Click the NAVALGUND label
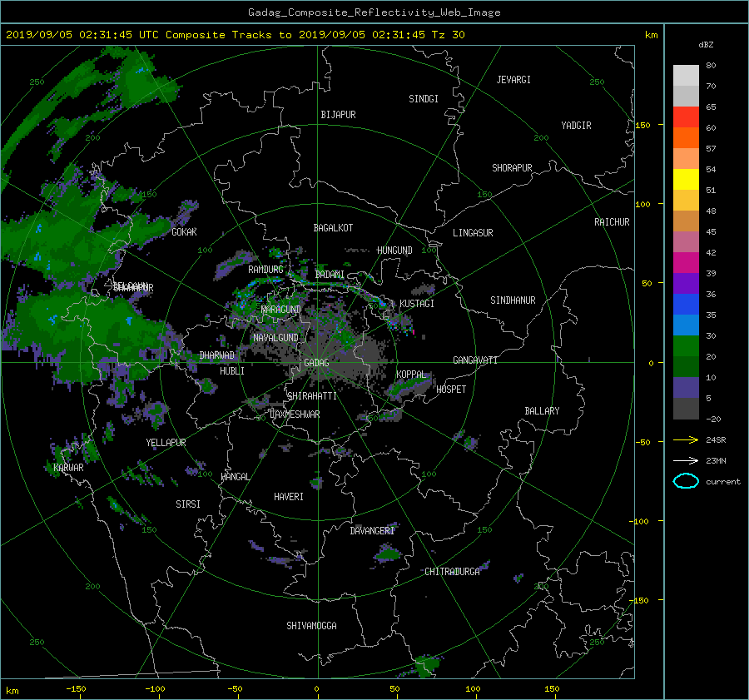This screenshot has width=749, height=700. pos(275,338)
